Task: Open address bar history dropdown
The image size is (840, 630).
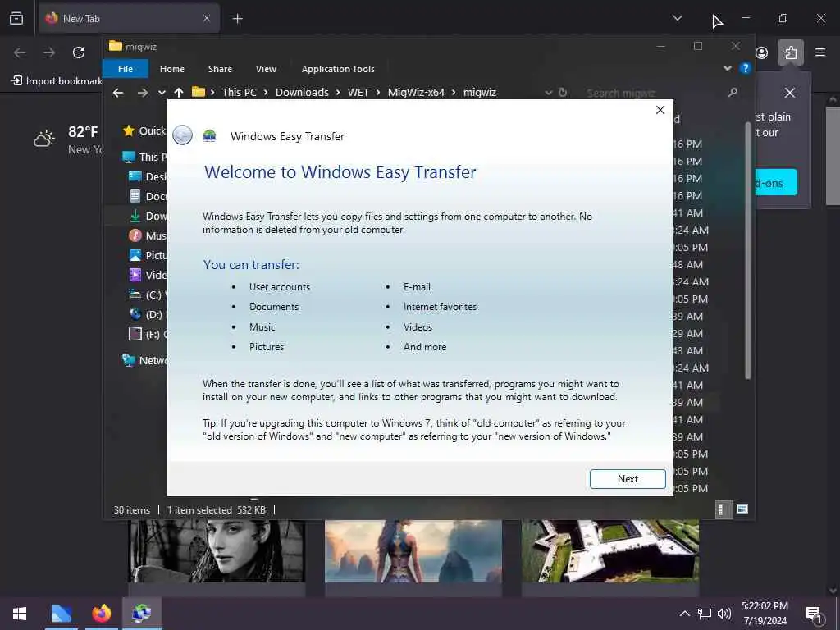Action: [x=549, y=93]
